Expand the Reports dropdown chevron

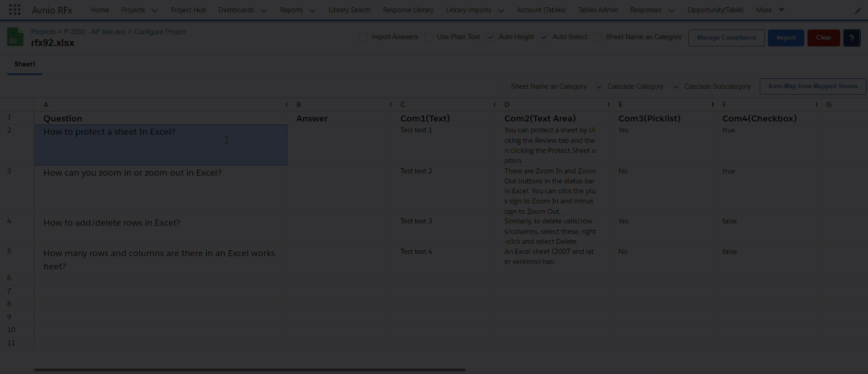pyautogui.click(x=313, y=10)
